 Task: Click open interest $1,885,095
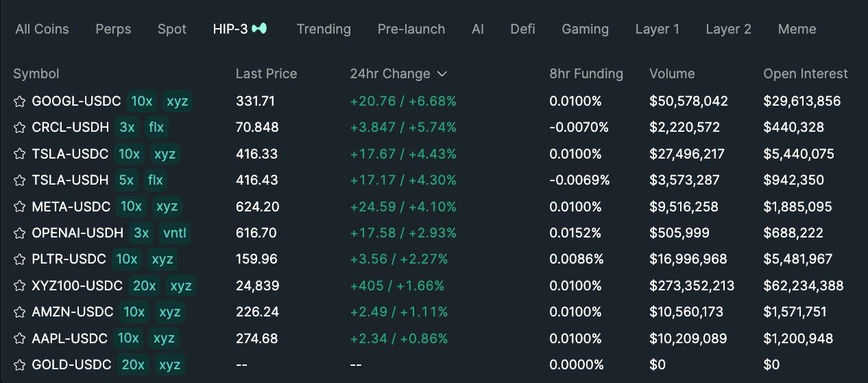click(798, 207)
